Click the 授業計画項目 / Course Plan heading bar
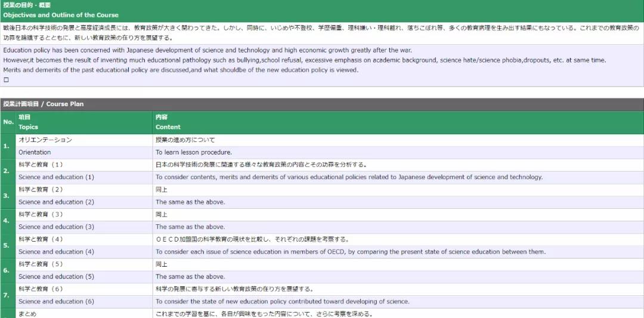 [322, 104]
